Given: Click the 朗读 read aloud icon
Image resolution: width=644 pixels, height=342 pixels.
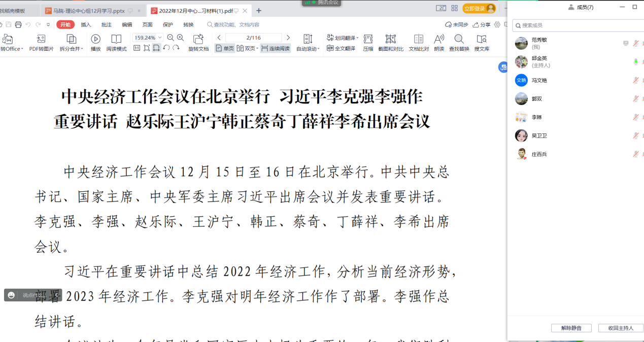Looking at the screenshot, I should pos(439,40).
